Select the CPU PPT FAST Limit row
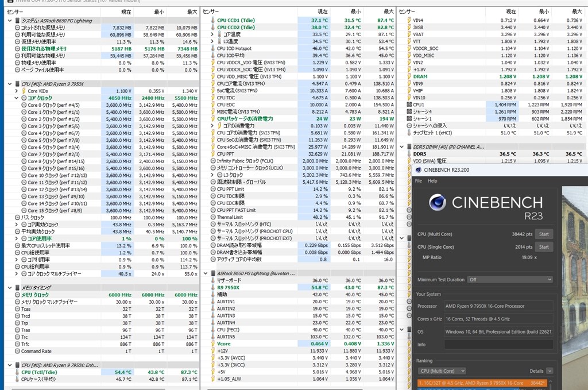The height and width of the screenshot is (390, 588). pyautogui.click(x=299, y=210)
